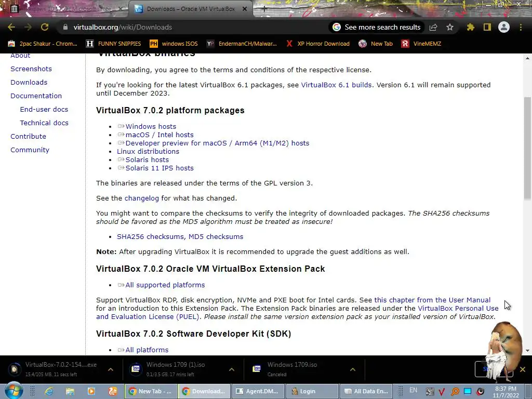
Task: Open the media player taskbar icon
Action: coord(91,391)
